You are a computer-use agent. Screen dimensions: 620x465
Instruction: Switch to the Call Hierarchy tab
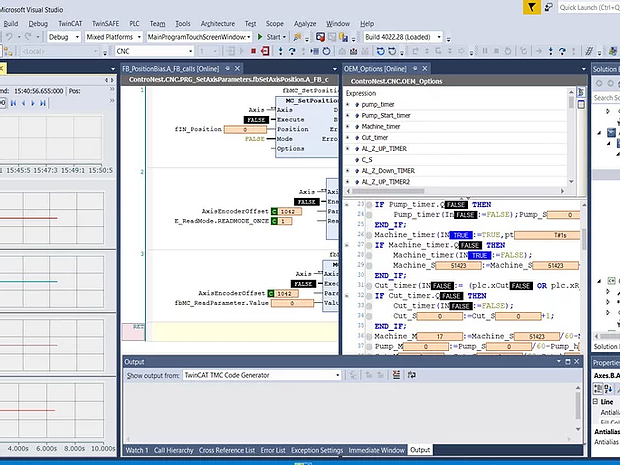(x=173, y=450)
